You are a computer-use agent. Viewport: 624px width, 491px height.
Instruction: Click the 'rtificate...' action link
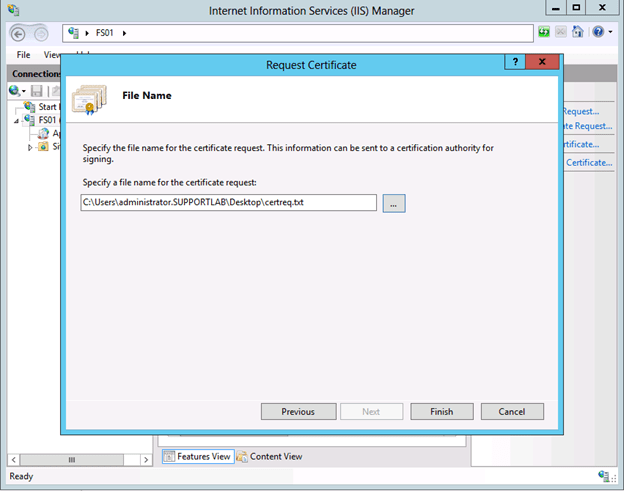click(581, 144)
